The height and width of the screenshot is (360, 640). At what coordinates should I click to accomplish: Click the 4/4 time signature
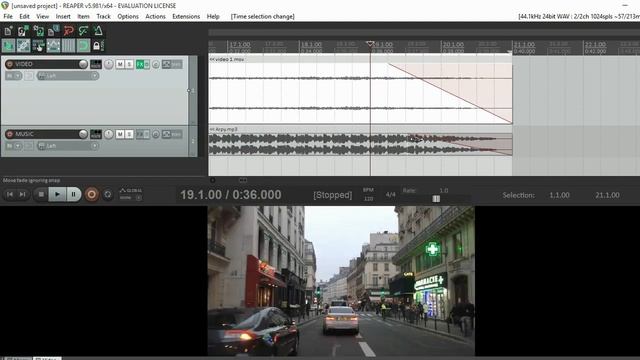pos(391,195)
